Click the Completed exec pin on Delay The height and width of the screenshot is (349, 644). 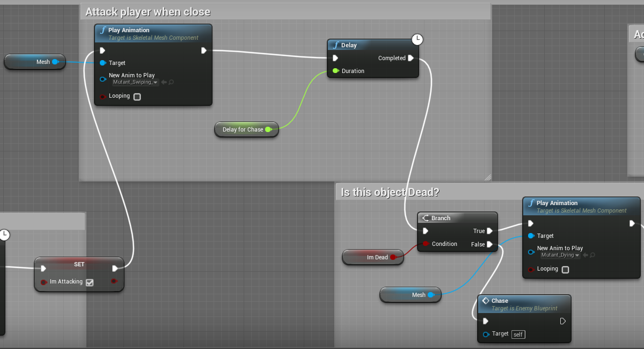point(411,58)
